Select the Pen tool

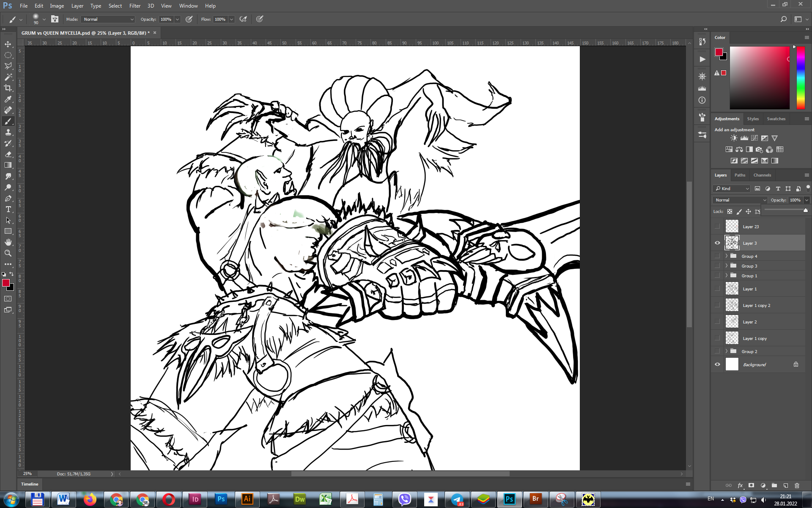8,198
